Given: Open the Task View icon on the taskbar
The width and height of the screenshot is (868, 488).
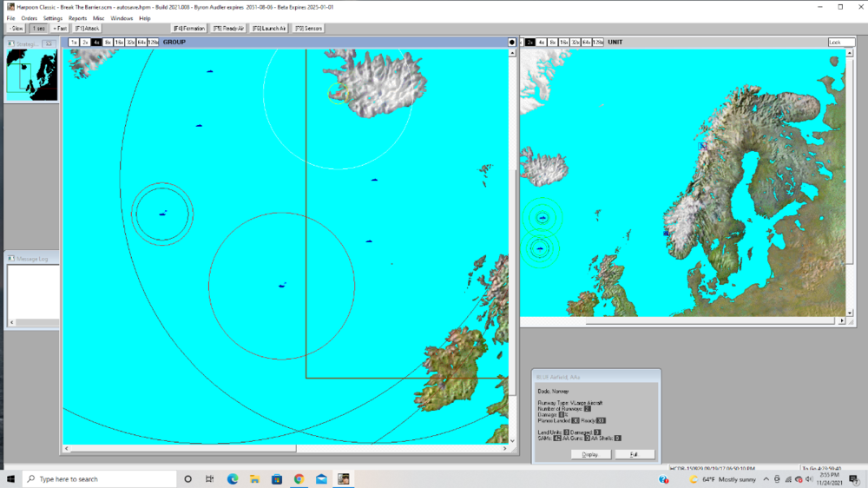Looking at the screenshot, I should pos(210,478).
